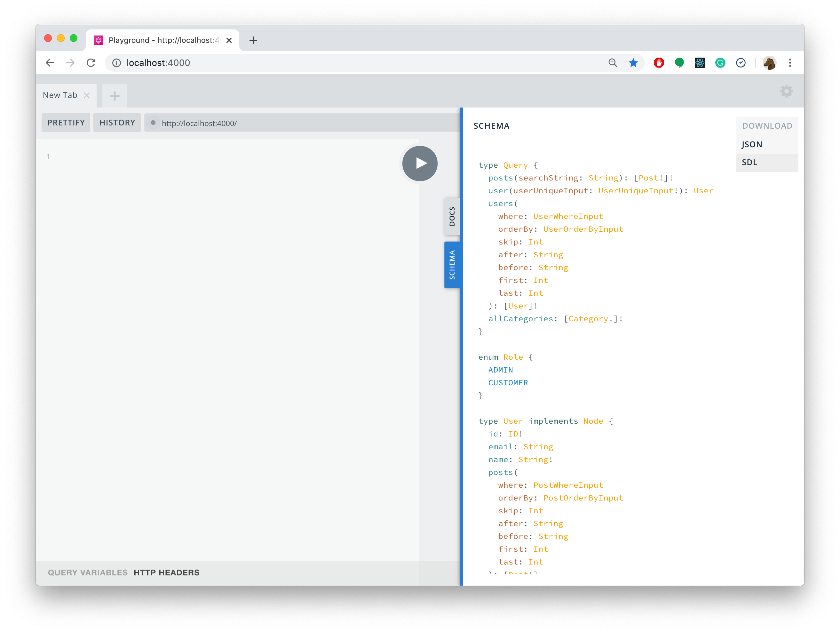The image size is (840, 633).
Task: Run the query with the Play button
Action: tap(419, 163)
